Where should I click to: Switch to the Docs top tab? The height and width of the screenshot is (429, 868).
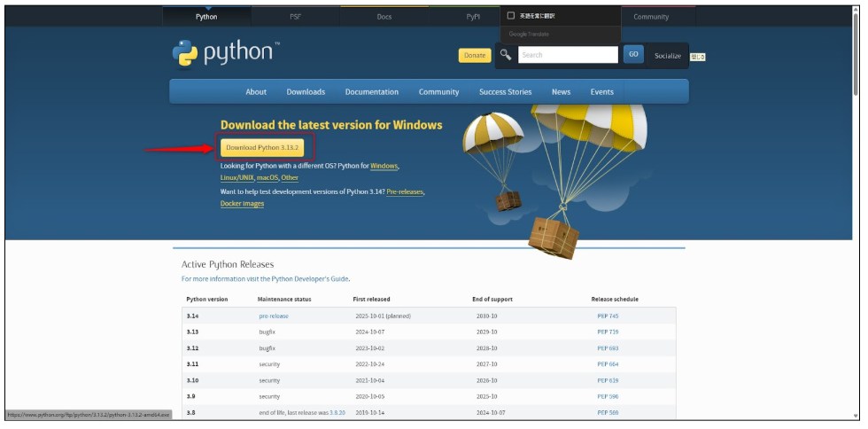384,17
